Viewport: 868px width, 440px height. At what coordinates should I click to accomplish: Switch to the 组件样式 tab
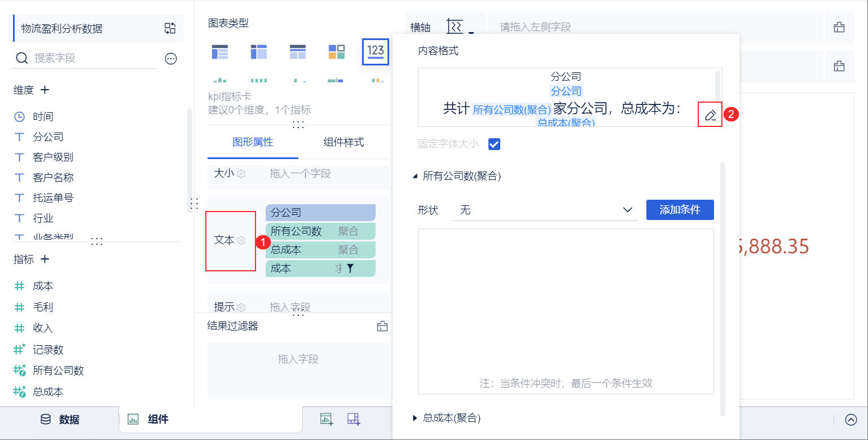[x=343, y=142]
